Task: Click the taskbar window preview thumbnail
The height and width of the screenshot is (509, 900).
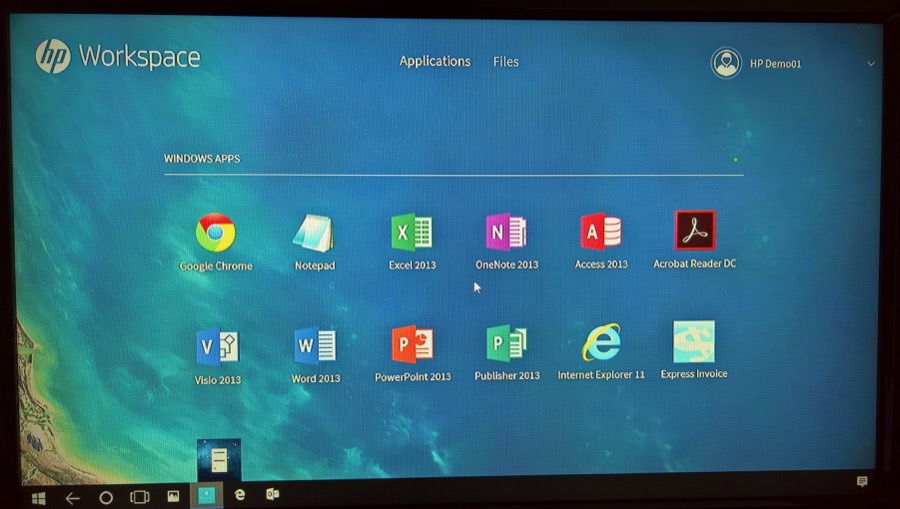Action: [x=219, y=460]
